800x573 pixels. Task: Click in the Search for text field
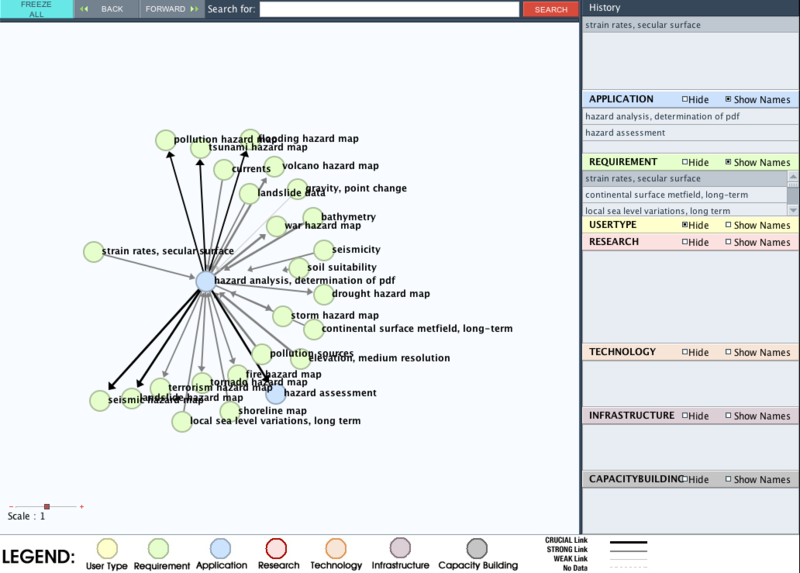pos(388,9)
